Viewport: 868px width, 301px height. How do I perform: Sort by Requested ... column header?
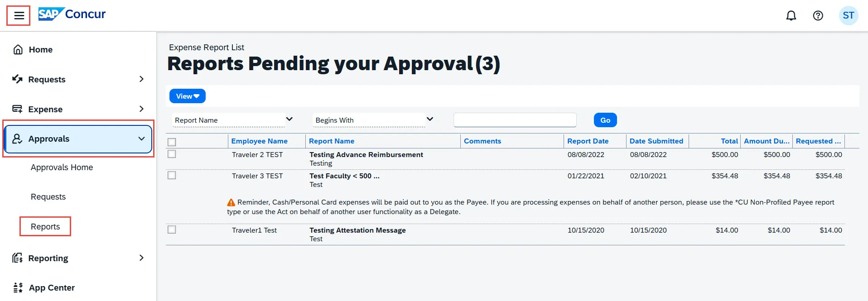tap(818, 141)
